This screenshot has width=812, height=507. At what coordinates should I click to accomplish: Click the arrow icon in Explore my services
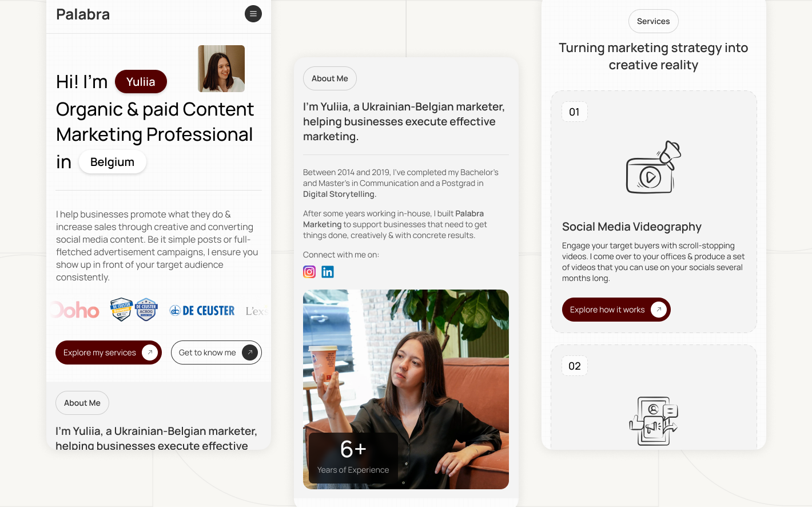(150, 352)
